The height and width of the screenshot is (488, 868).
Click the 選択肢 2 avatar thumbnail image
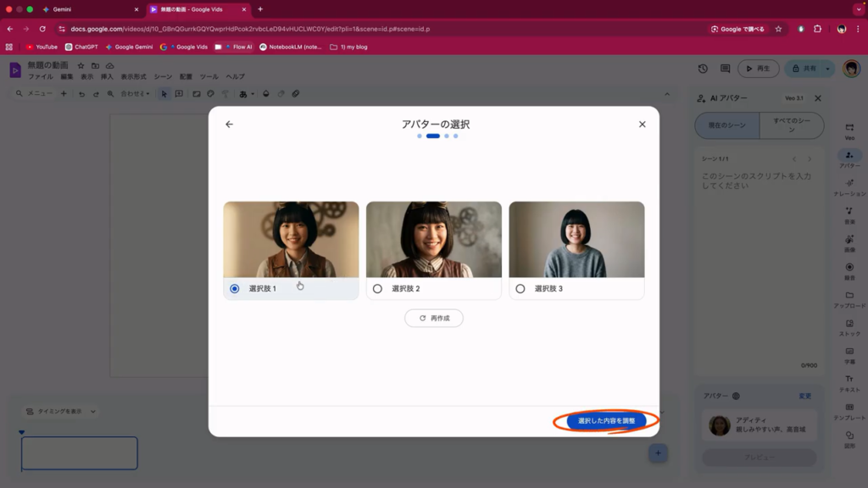pyautogui.click(x=434, y=240)
